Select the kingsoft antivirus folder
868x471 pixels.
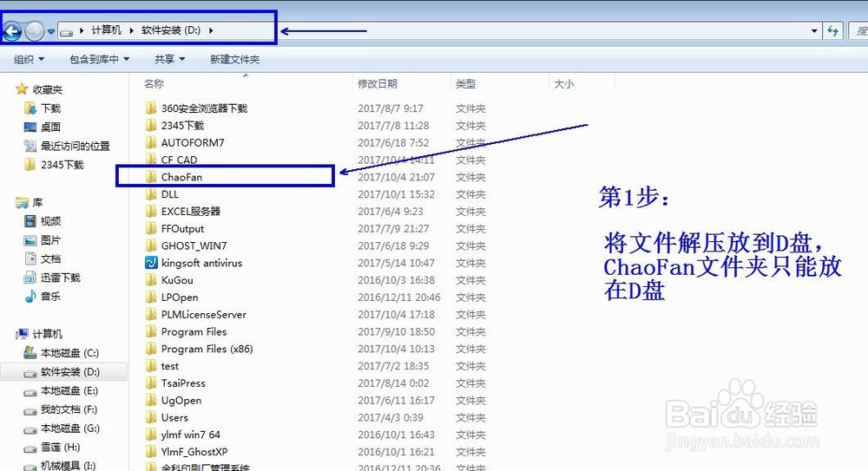tap(201, 262)
